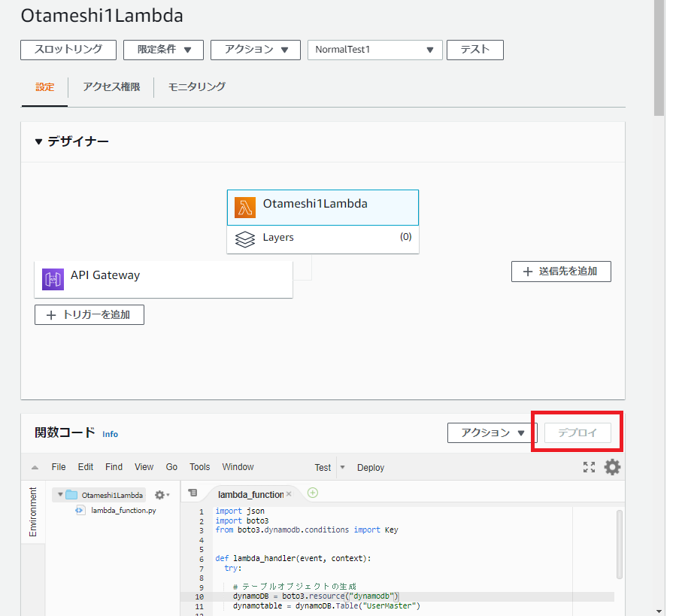
Task: Open lambda_function.py in the file tree
Action: click(123, 511)
